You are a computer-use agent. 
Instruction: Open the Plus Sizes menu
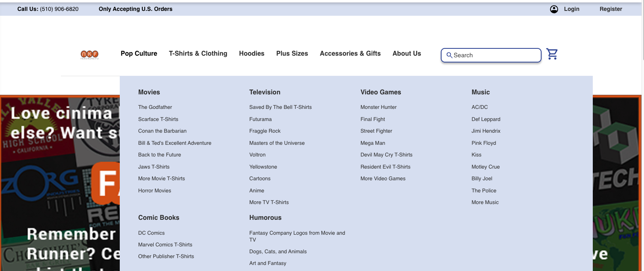[x=292, y=54]
